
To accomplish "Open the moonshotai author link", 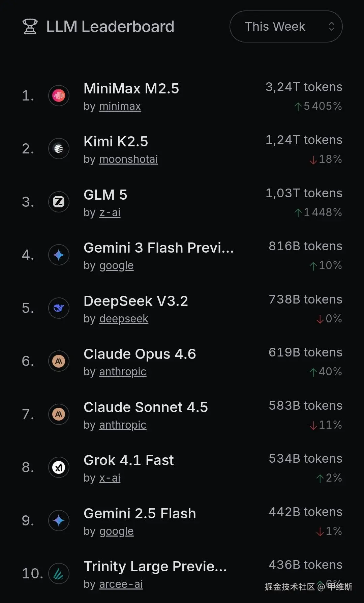I will [x=128, y=159].
